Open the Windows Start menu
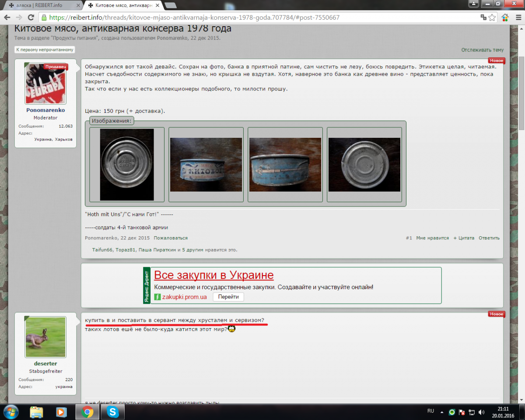Screen dimensions: 525x420 point(10,412)
